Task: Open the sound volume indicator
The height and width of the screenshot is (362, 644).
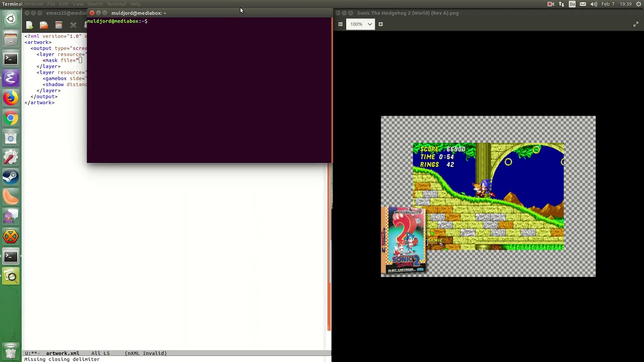Action: [594, 4]
